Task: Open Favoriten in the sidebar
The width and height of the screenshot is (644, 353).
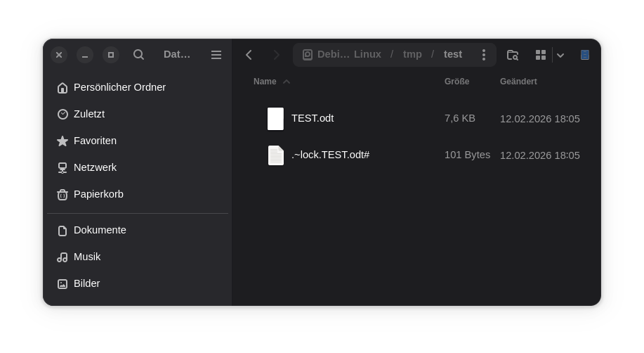Action: point(95,141)
